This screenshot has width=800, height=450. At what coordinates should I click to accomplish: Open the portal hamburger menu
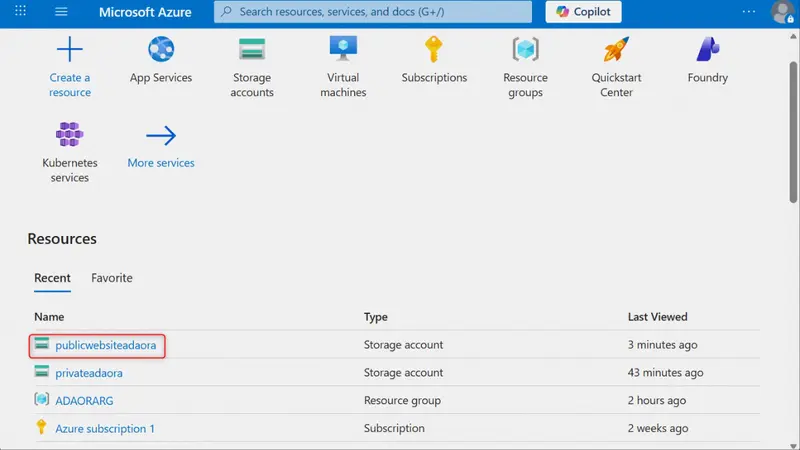click(61, 11)
